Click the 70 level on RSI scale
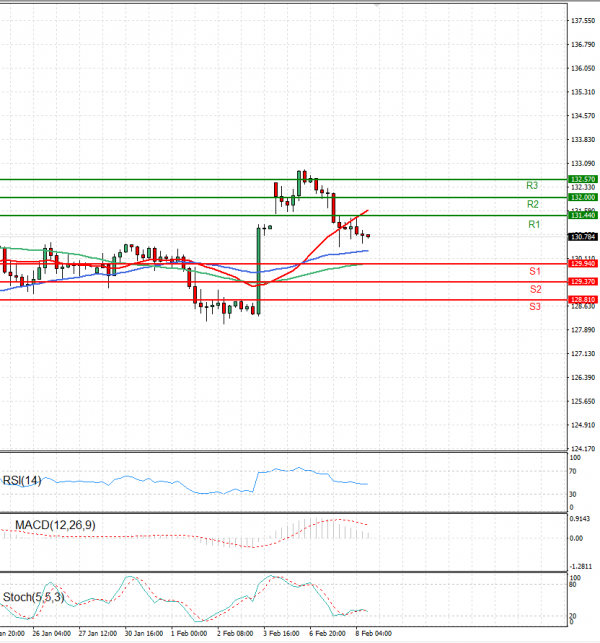The height and width of the screenshot is (643, 600). (x=573, y=471)
